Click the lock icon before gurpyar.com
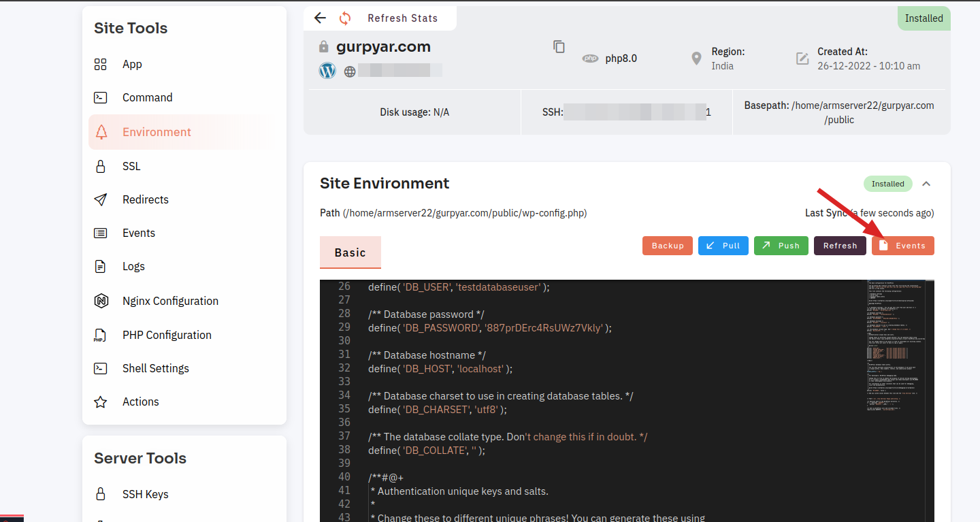Screen dimensions: 980x522 point(324,47)
